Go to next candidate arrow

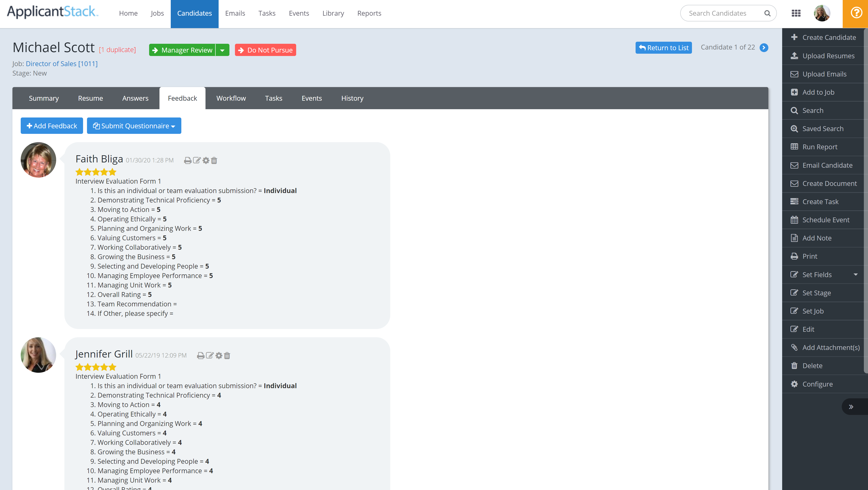click(x=764, y=47)
